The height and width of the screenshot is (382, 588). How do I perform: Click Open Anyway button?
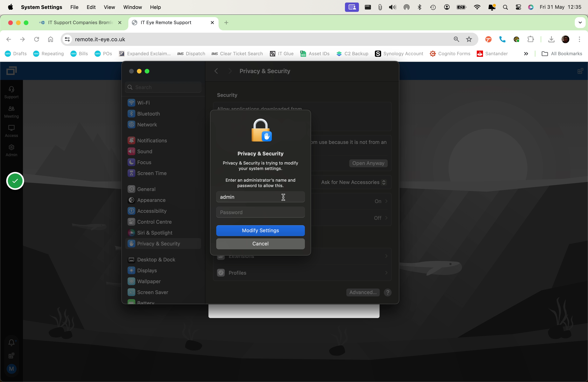368,163
